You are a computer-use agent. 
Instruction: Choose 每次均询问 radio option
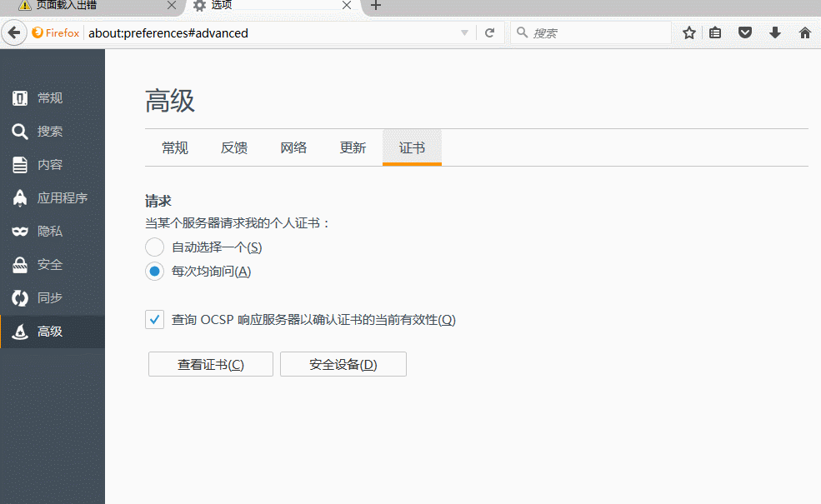(154, 272)
